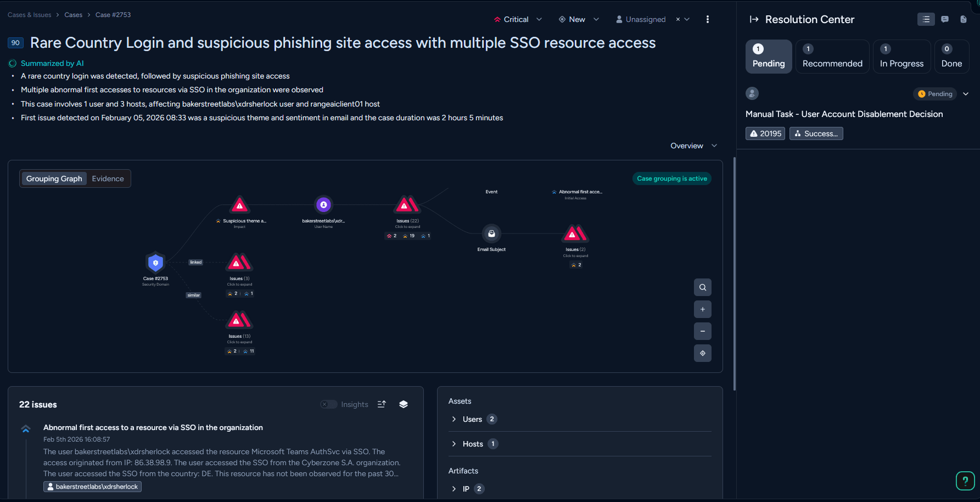Open the Critical severity dropdown
This screenshot has height=502, width=980.
click(518, 19)
